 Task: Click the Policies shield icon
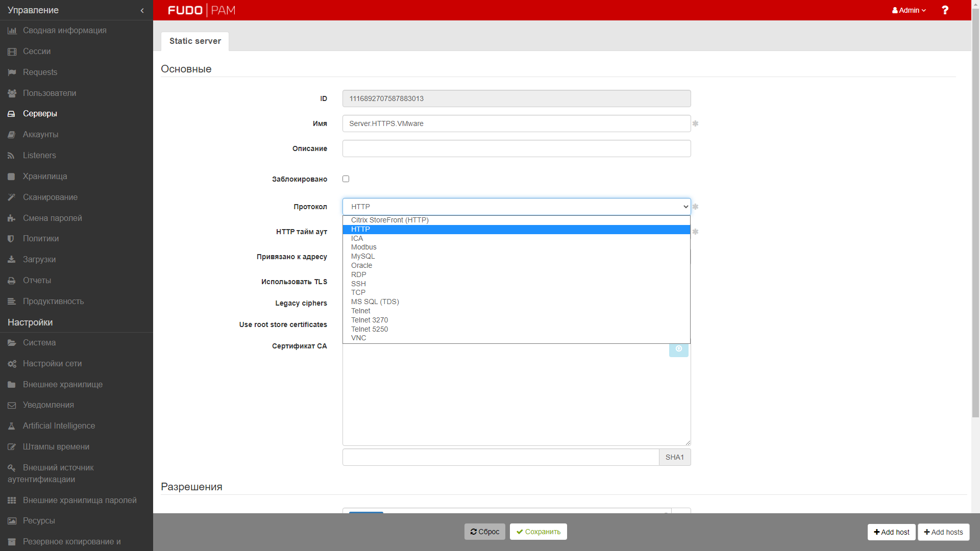[x=12, y=239]
